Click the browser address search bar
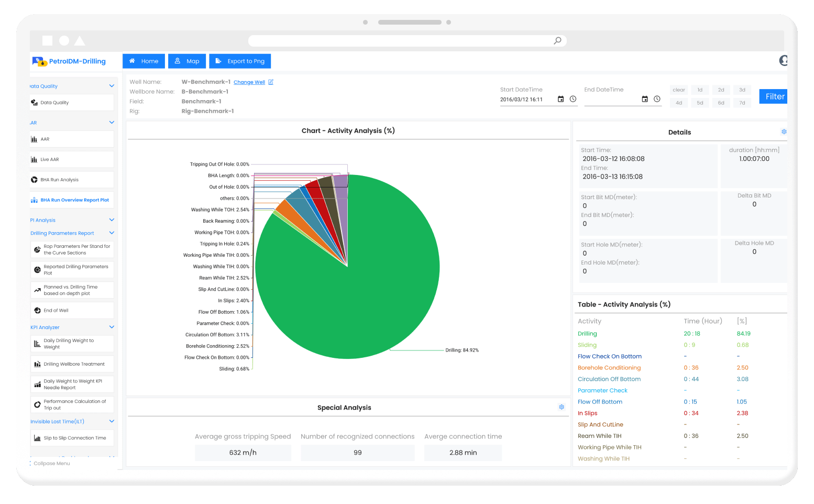The image size is (814, 504). pyautogui.click(x=407, y=41)
